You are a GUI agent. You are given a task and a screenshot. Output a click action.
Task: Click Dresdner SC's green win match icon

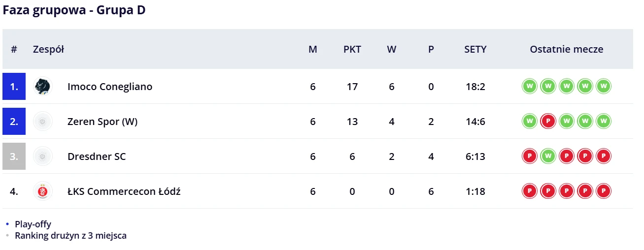[x=547, y=156]
